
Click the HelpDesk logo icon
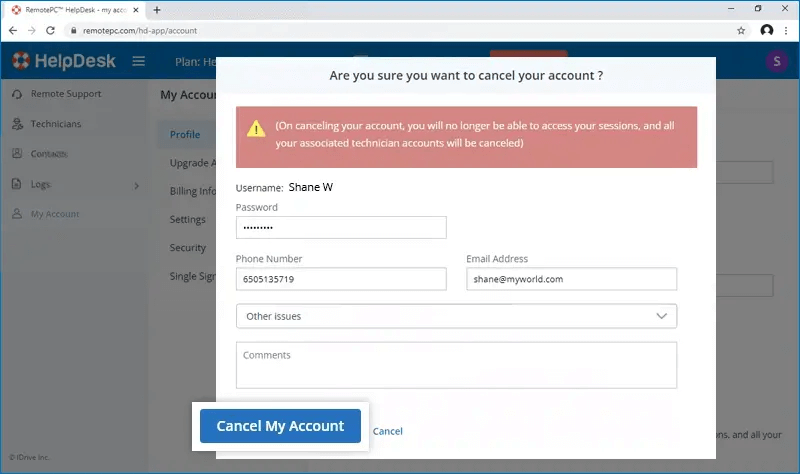tap(21, 62)
